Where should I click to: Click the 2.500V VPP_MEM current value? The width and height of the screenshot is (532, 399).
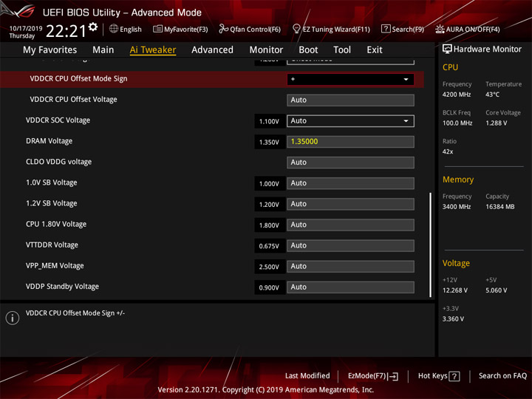270,267
